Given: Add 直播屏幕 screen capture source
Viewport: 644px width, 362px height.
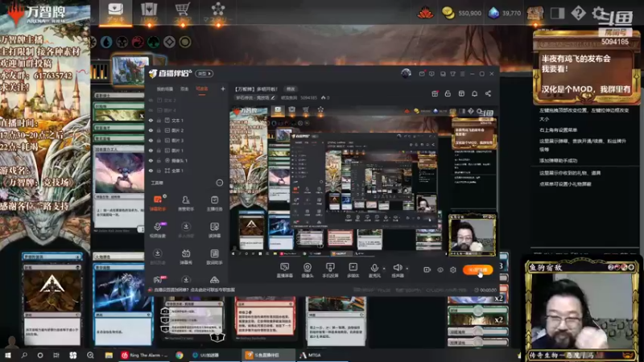Looking at the screenshot, I should [x=284, y=270].
